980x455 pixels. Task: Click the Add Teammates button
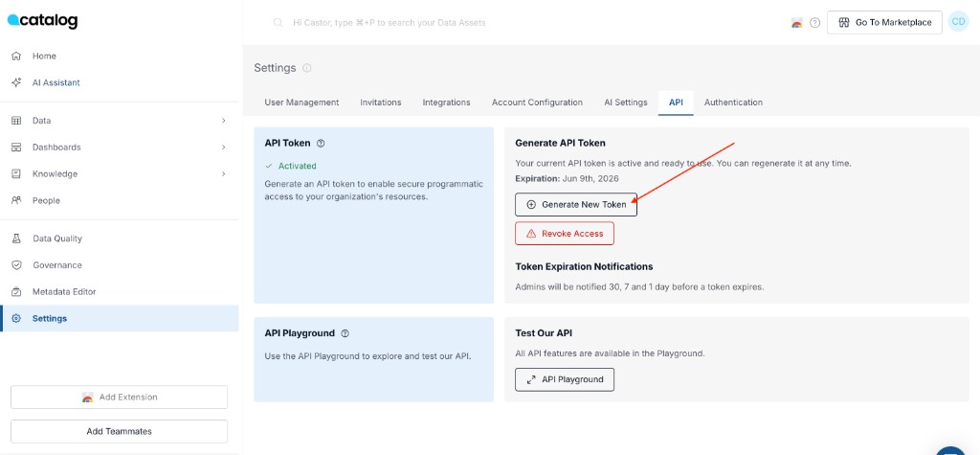119,432
